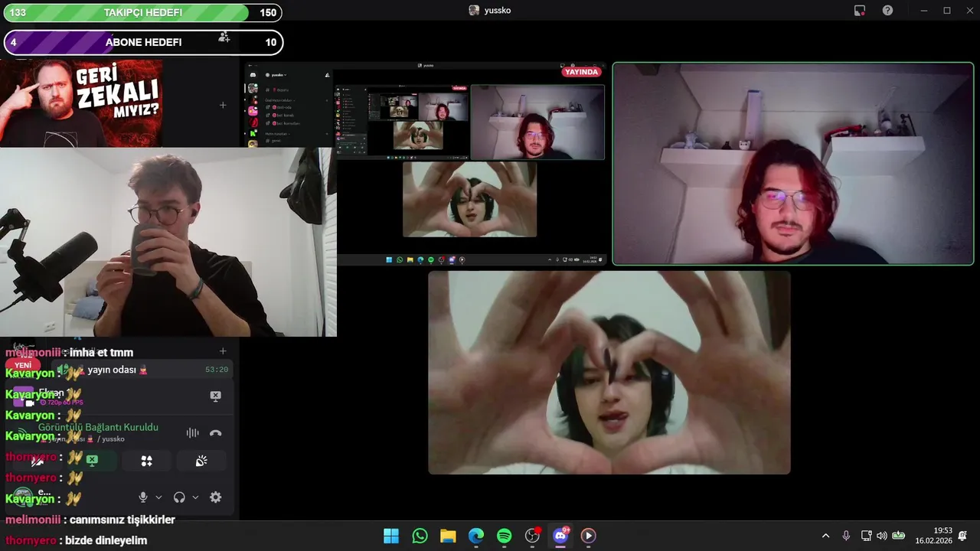Image resolution: width=980 pixels, height=551 pixels.
Task: Open the media player taskbar icon
Action: [x=588, y=536]
